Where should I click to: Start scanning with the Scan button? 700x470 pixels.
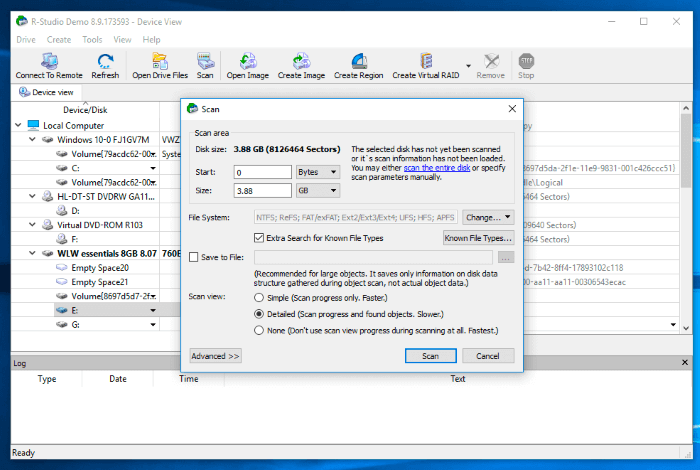coord(430,356)
